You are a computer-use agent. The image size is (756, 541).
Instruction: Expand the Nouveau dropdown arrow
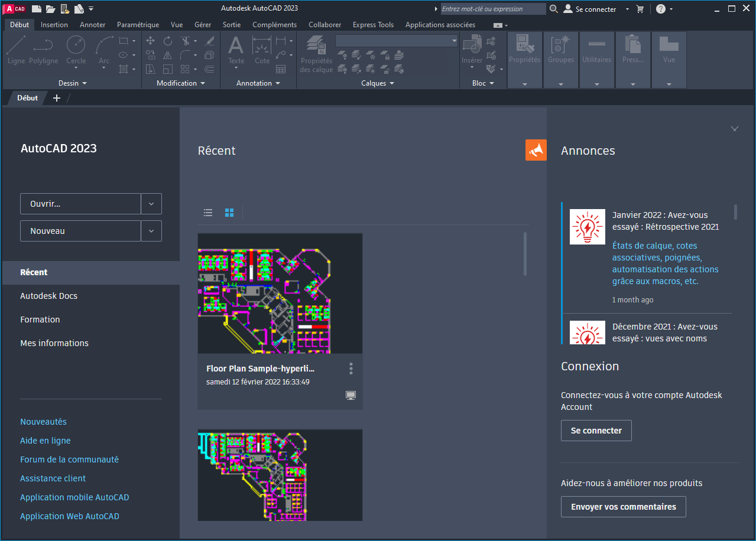click(151, 231)
